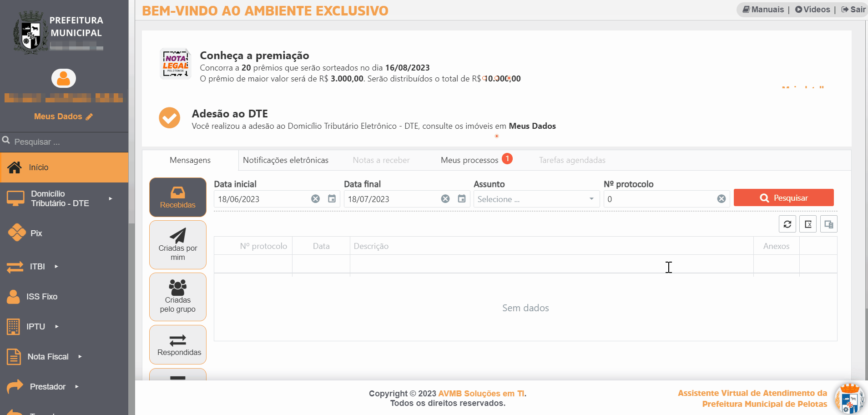Open ITBI via its transfer arrows icon
868x415 pixels.
tap(14, 267)
